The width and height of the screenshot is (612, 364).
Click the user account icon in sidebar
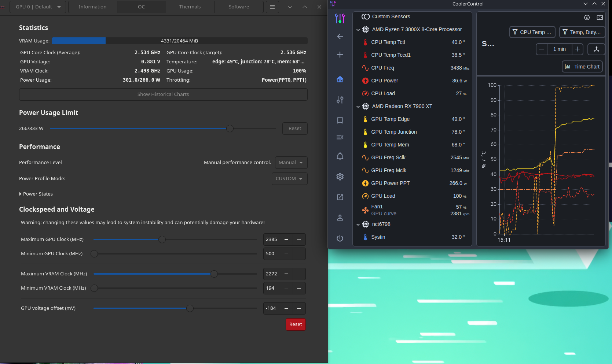pyautogui.click(x=340, y=218)
